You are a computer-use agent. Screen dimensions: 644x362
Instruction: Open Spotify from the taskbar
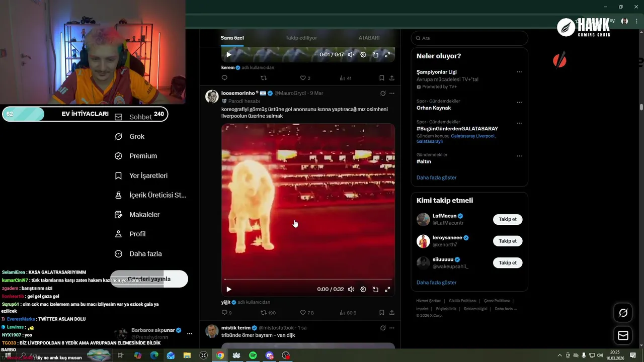click(x=253, y=355)
